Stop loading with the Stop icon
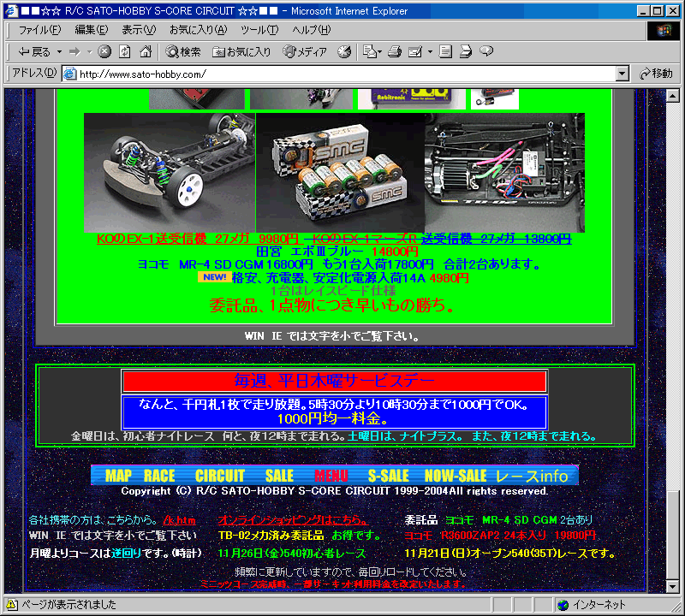 point(104,52)
